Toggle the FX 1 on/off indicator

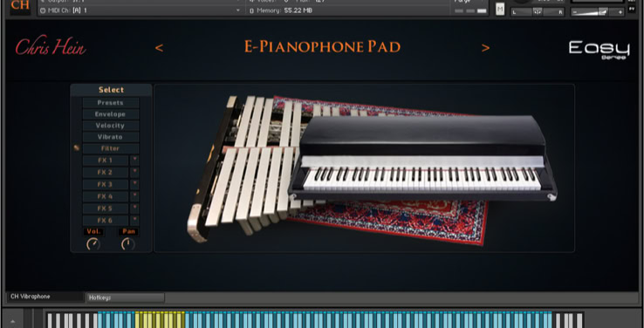(134, 161)
